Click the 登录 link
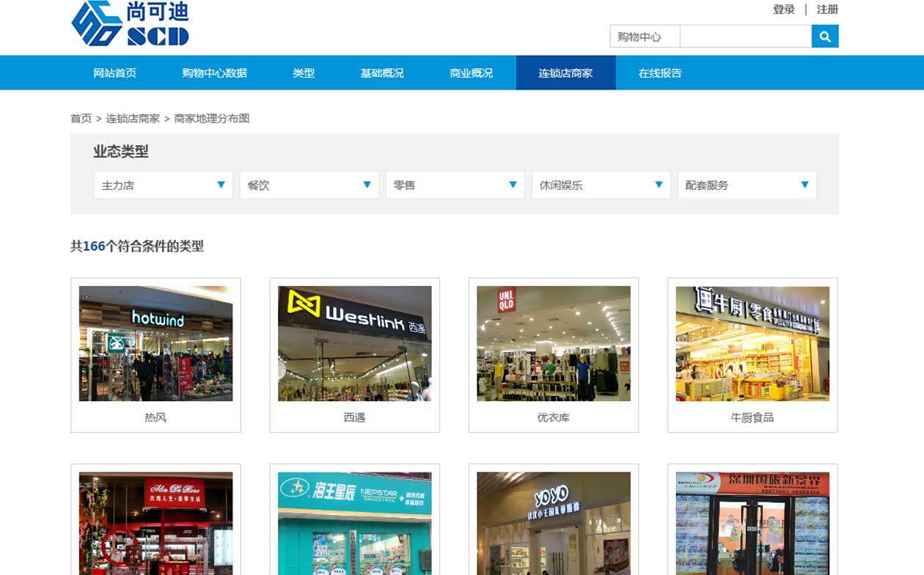Screen dimensions: 924x575 click(784, 10)
